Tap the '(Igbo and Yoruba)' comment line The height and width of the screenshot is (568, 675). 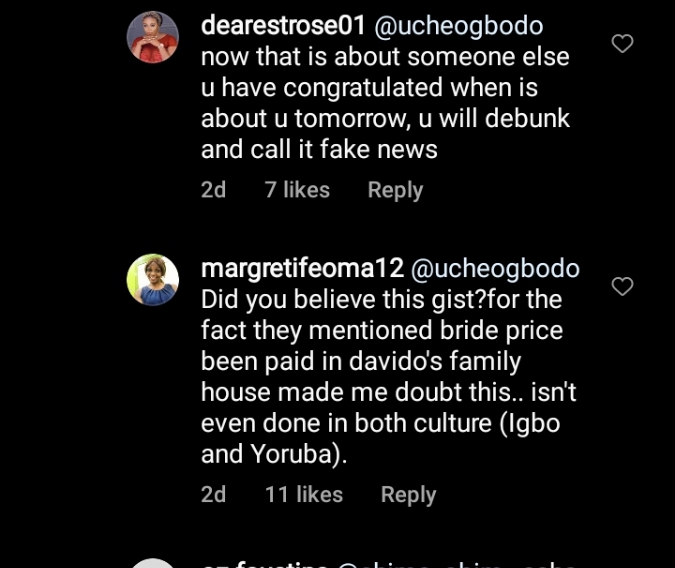[380, 438]
